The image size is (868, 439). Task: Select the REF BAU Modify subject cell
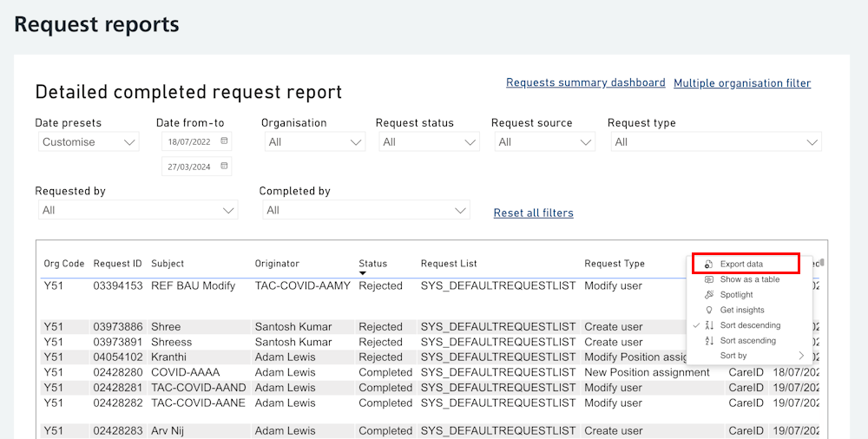(x=194, y=285)
